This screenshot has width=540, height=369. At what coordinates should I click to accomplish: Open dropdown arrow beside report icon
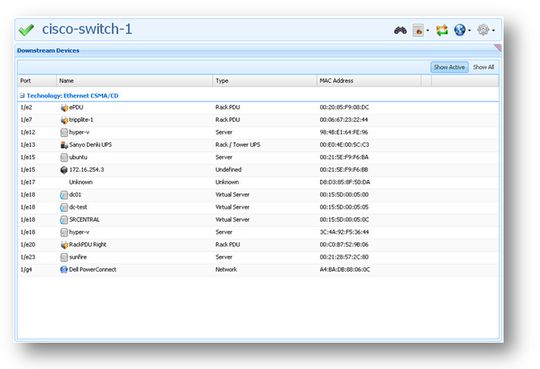428,31
